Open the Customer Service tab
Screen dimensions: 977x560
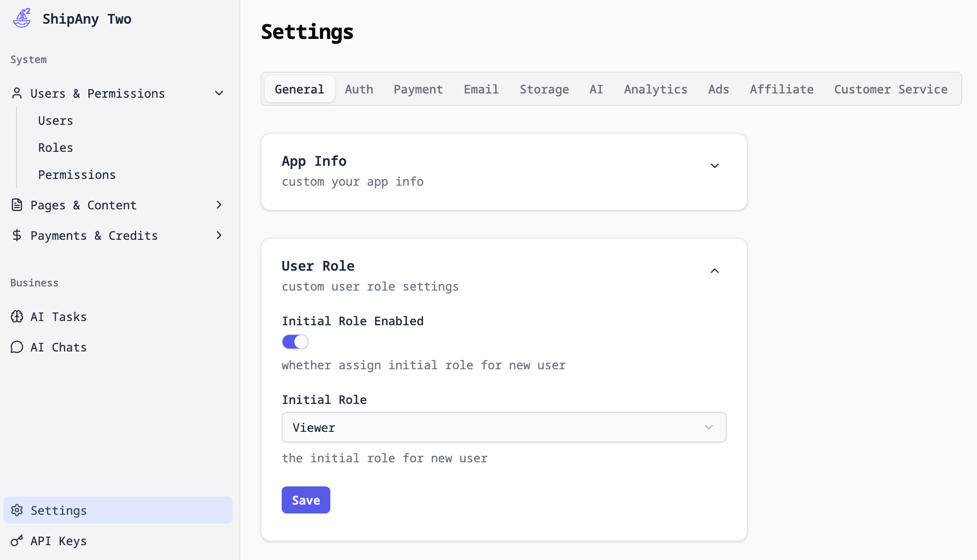coord(890,89)
